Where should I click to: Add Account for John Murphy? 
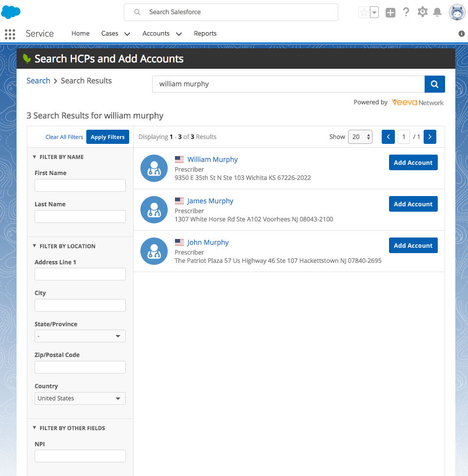pos(413,245)
